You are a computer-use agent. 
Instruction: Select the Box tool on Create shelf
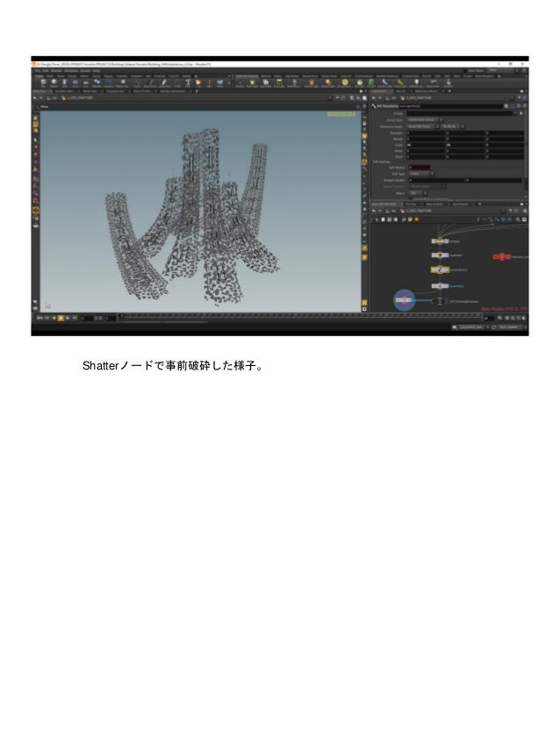(x=44, y=83)
